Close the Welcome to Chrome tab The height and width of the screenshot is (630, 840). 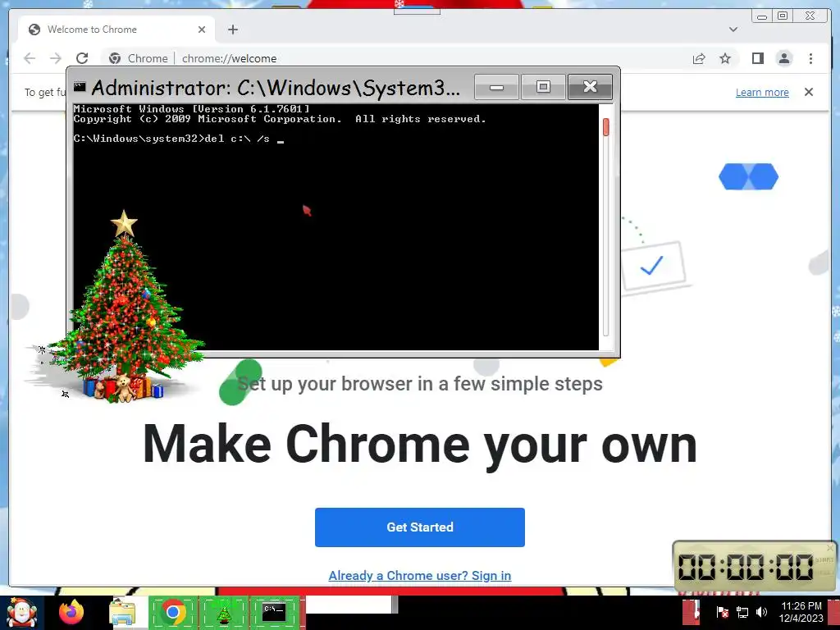click(202, 30)
